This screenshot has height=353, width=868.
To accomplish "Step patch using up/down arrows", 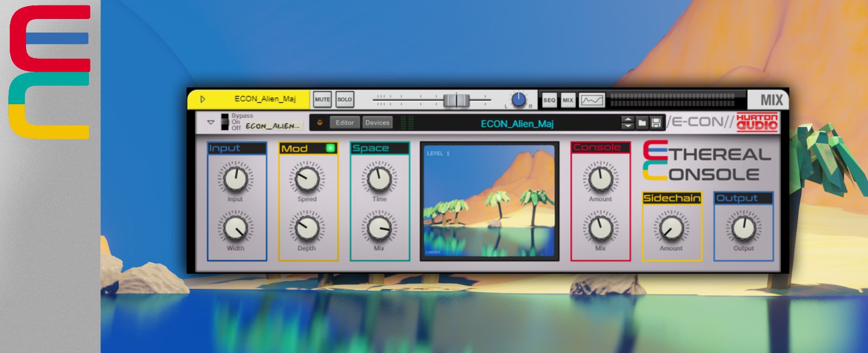I will click(628, 123).
